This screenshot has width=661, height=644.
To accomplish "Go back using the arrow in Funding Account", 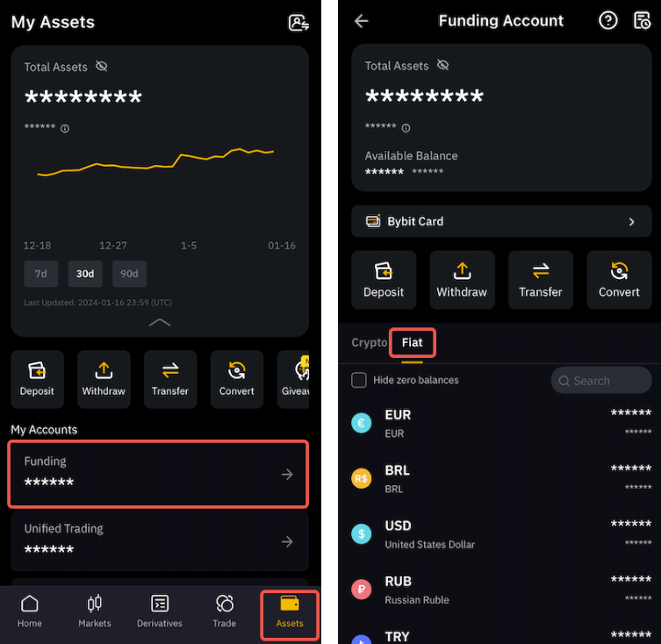I will click(x=362, y=21).
